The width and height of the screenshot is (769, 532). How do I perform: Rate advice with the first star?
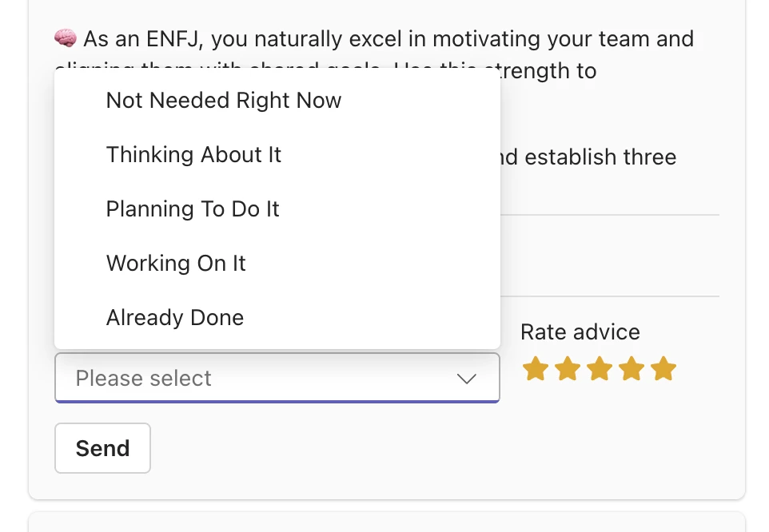tap(535, 369)
